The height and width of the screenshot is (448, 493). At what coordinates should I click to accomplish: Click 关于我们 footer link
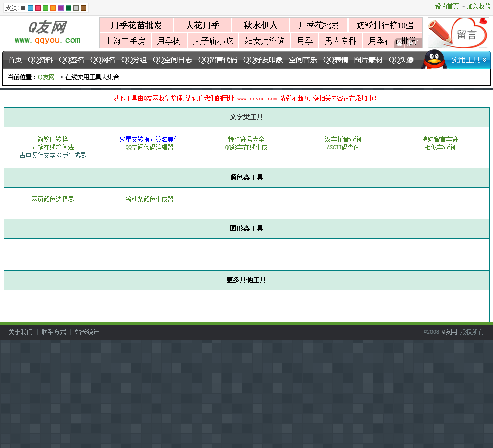(21, 332)
